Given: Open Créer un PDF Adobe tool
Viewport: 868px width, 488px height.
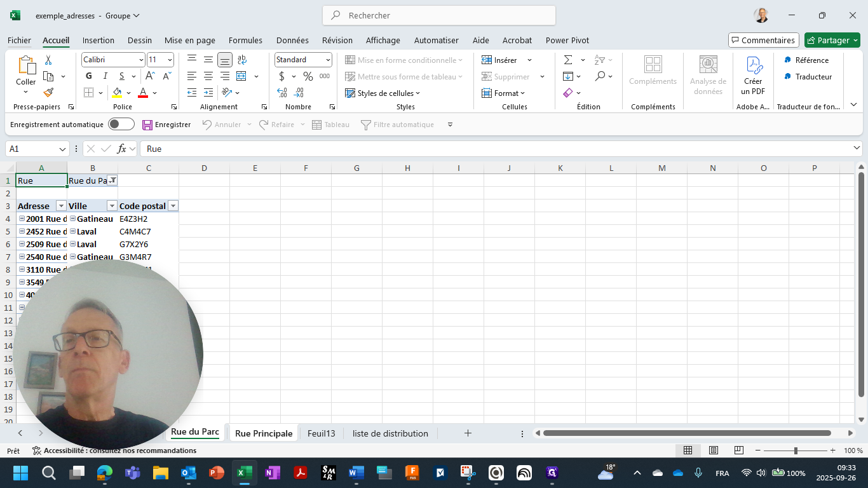Looking at the screenshot, I should tap(753, 76).
